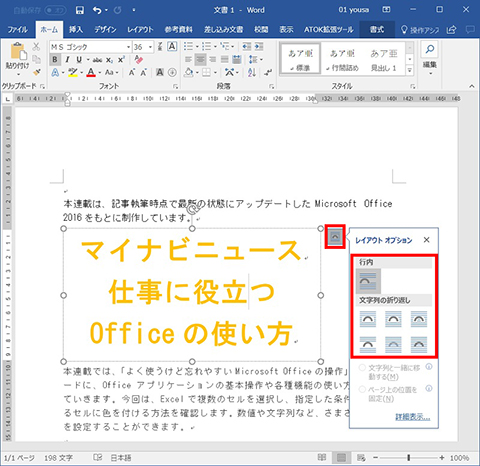This screenshot has width=480, height=466.
Task: Apply yellow text highlight color
Action: point(72,72)
